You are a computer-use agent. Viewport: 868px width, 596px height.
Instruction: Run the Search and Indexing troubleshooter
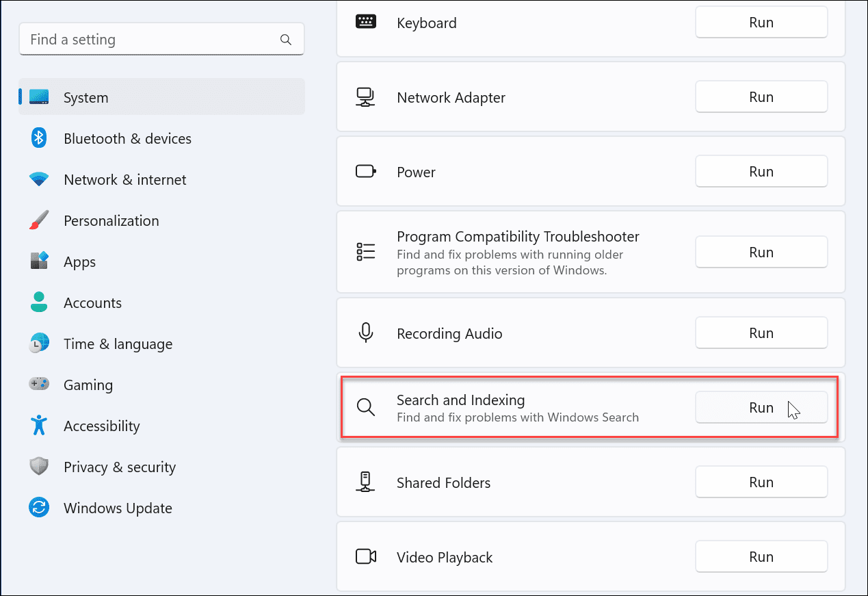[x=761, y=408]
